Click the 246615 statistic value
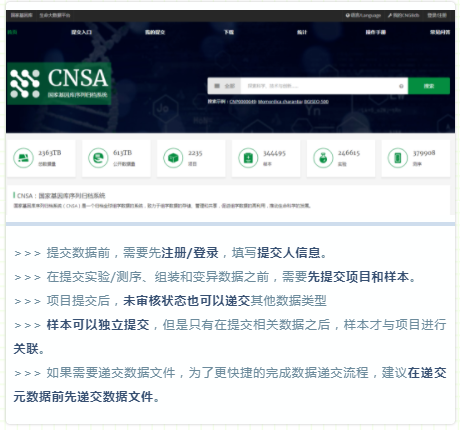This screenshot has width=460, height=430. tap(349, 153)
